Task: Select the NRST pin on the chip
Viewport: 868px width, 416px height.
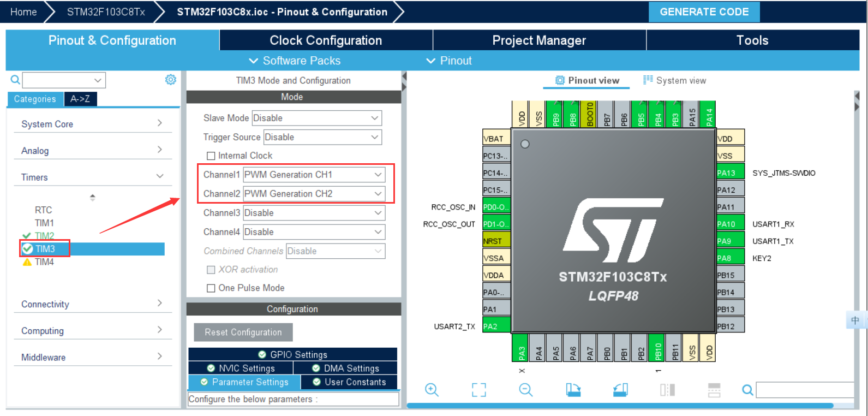Action: pyautogui.click(x=496, y=241)
